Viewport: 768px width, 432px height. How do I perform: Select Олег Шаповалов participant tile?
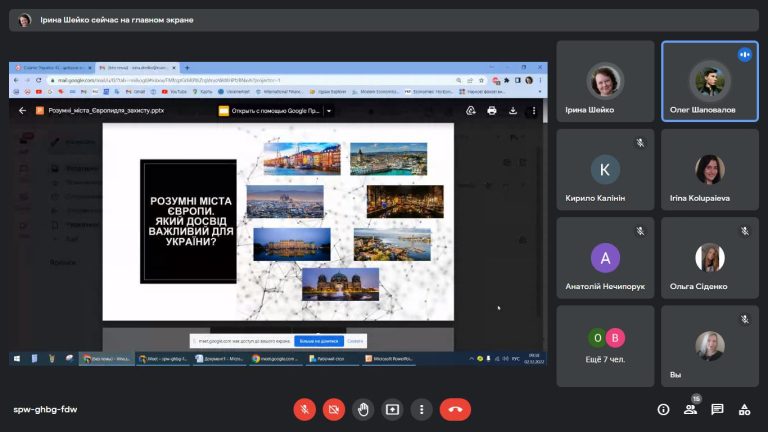710,81
